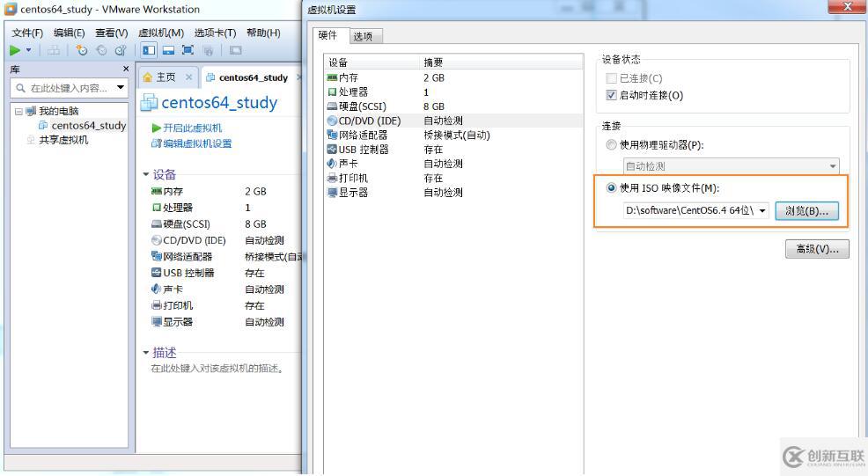868x476 pixels.
Task: Open the 选项卡(T) menu
Action: [215, 33]
